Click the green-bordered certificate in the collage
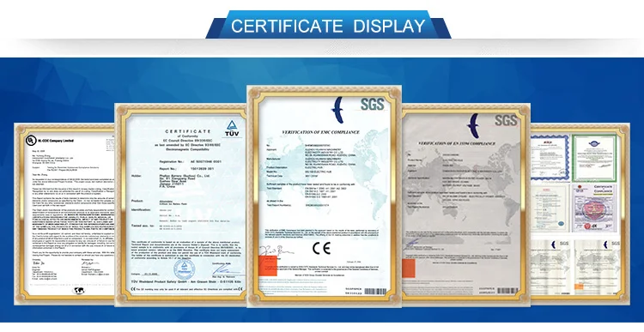The height and width of the screenshot is (332, 644). point(594,158)
